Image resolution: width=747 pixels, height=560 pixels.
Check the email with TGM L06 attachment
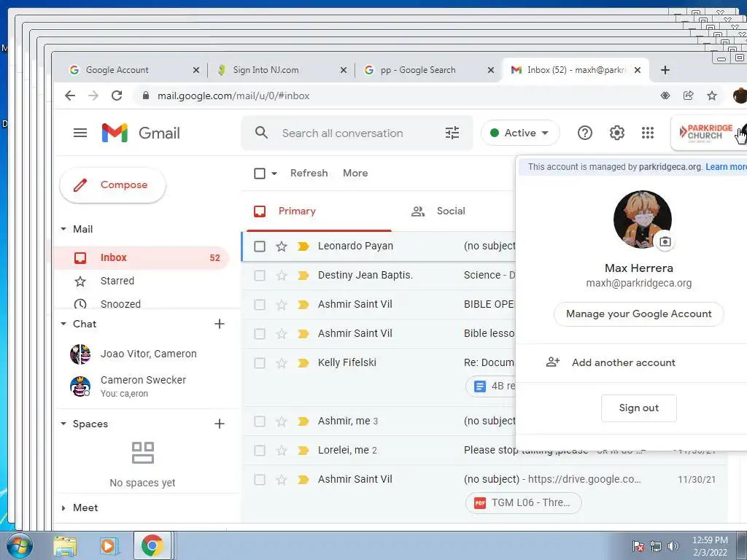point(260,480)
